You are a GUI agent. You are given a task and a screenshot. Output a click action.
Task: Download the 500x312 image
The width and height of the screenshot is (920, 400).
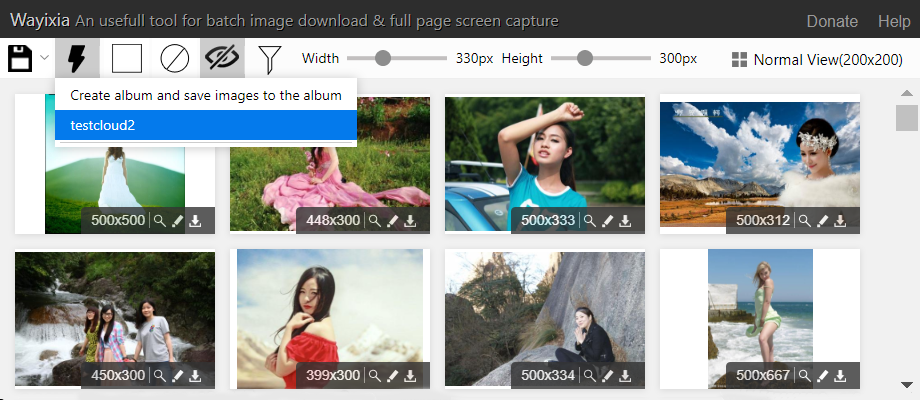[x=841, y=221]
